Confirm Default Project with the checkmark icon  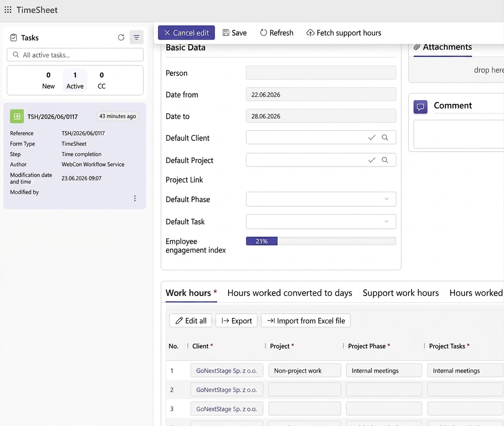pyautogui.click(x=371, y=160)
